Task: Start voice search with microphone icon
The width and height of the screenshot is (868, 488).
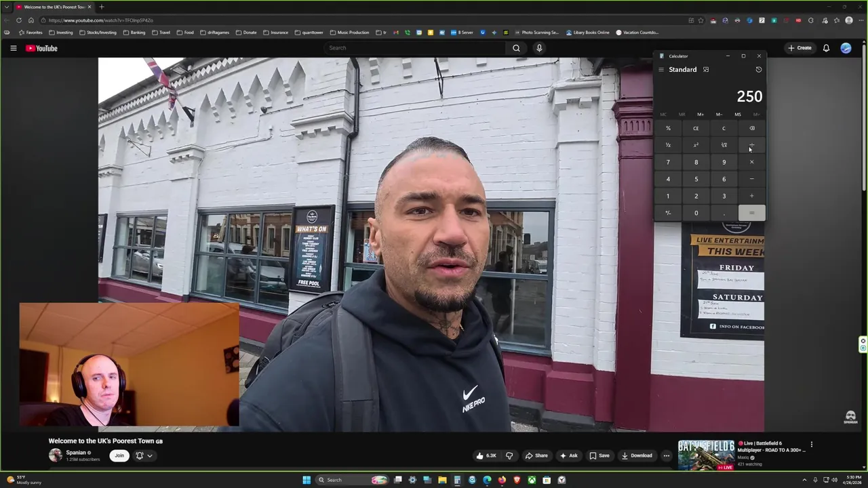Action: 539,48
